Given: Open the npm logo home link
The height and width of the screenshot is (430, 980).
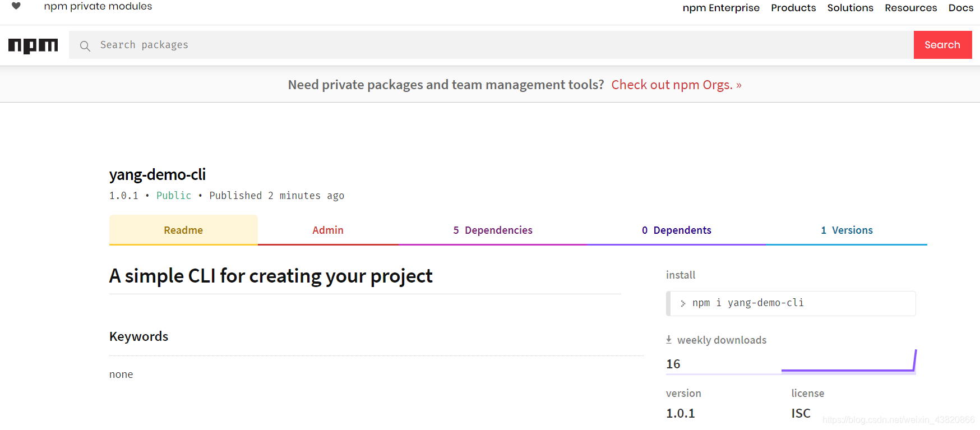Looking at the screenshot, I should coord(33,45).
